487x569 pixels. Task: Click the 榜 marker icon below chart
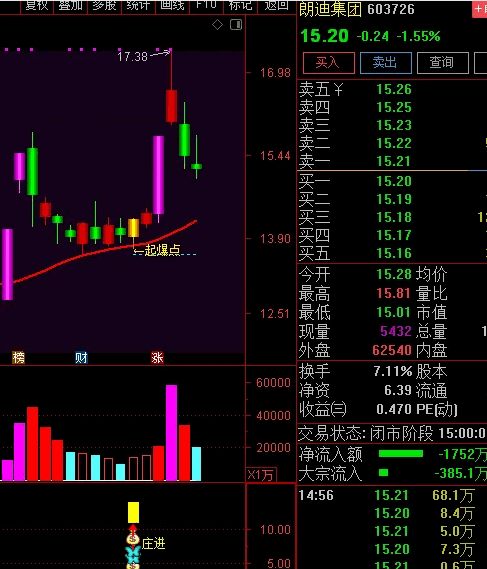coord(18,358)
